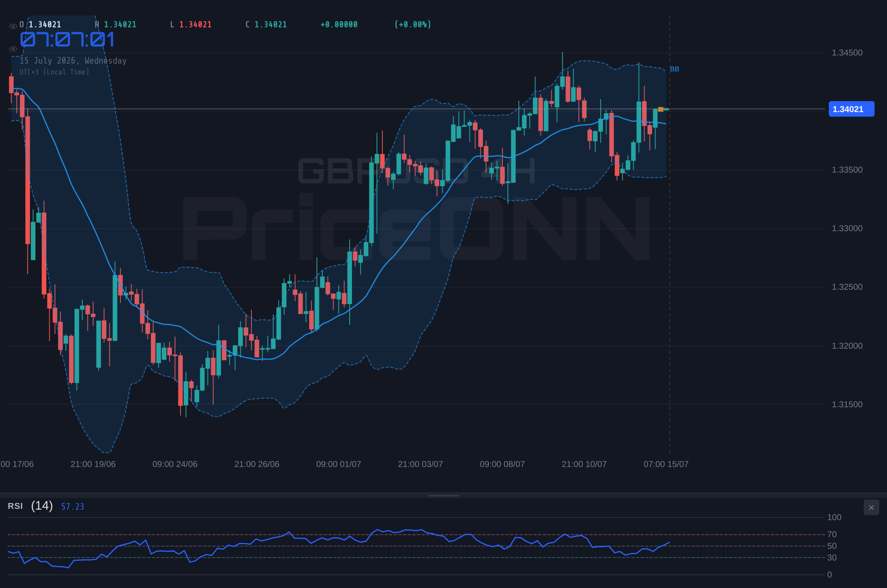Click the (+0.00%) percent change

tap(413, 24)
